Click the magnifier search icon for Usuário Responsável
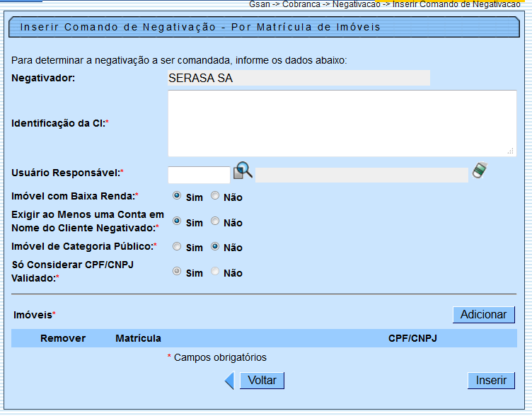The image size is (532, 416). (243, 171)
